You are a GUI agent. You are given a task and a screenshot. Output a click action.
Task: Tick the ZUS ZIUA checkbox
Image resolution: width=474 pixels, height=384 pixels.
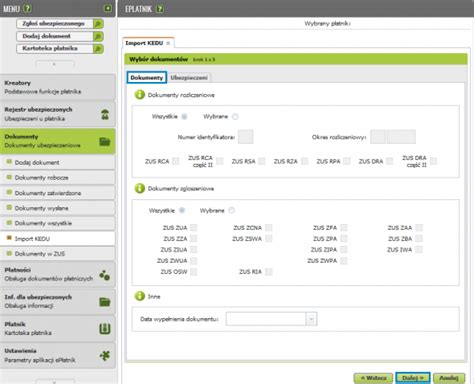coord(194,250)
